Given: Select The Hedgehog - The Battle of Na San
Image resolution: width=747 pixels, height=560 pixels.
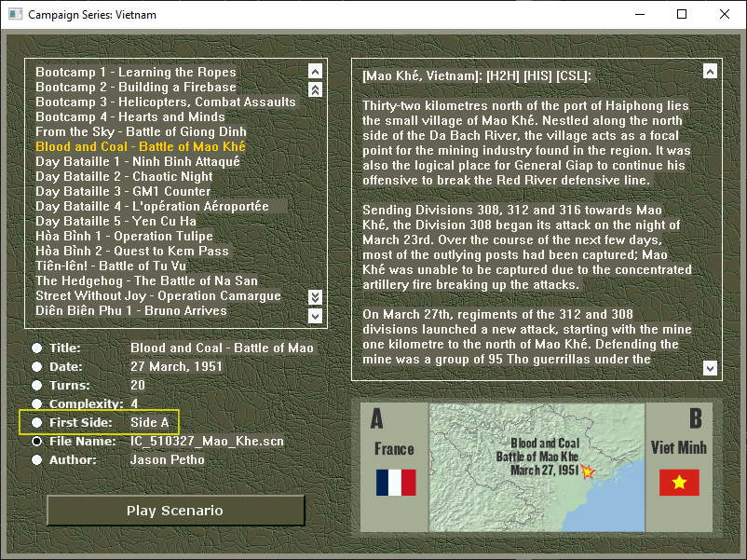Looking at the screenshot, I should pyautogui.click(x=146, y=280).
